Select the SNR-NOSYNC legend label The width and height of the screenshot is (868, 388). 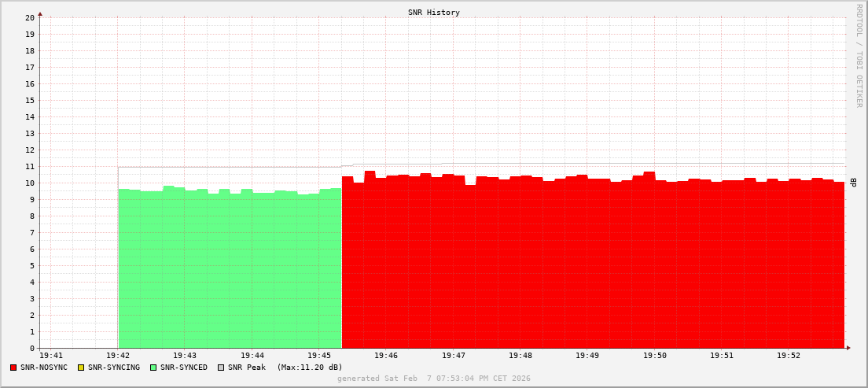44,368
